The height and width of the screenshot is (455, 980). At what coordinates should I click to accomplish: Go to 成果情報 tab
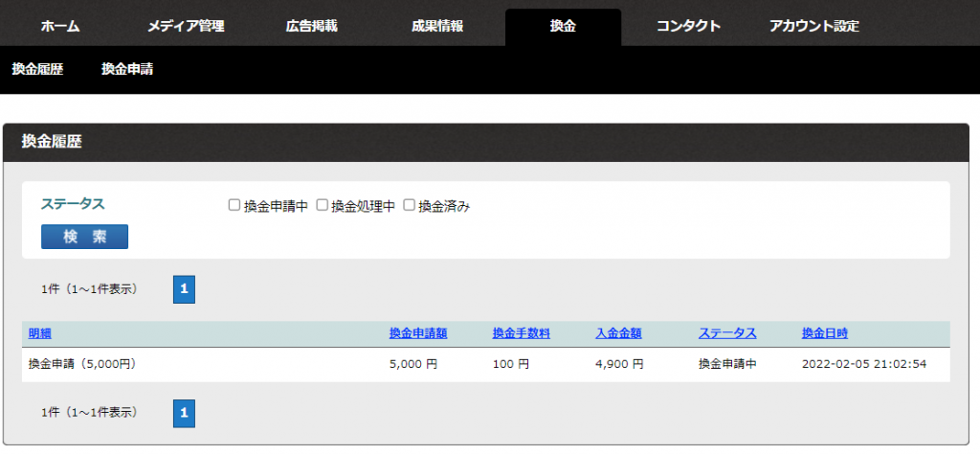tap(436, 27)
